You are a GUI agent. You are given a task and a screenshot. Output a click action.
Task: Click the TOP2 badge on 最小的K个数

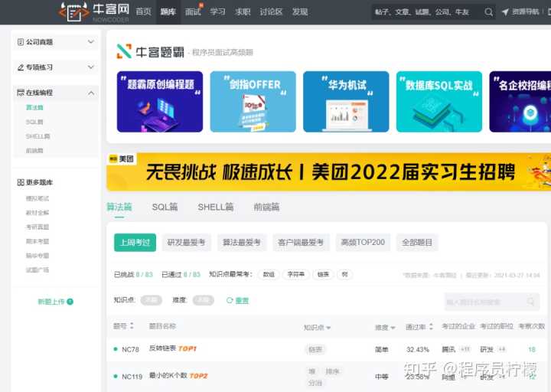(x=198, y=376)
